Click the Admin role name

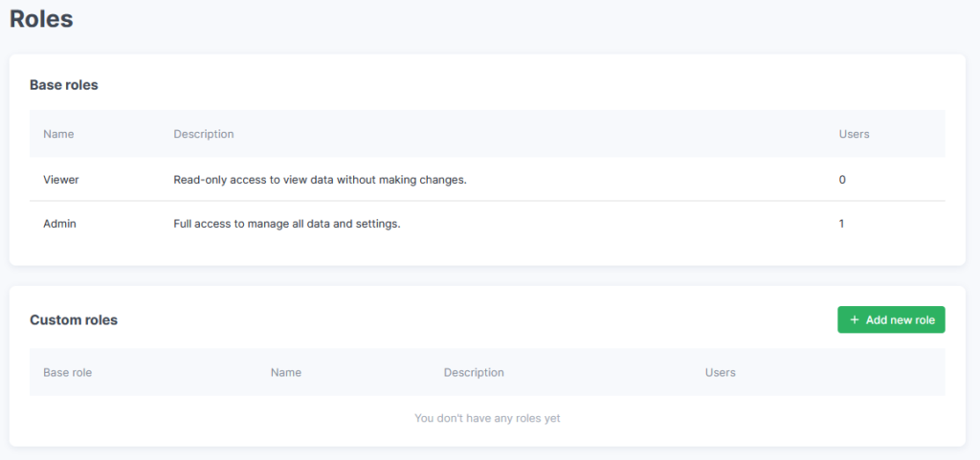coord(59,224)
